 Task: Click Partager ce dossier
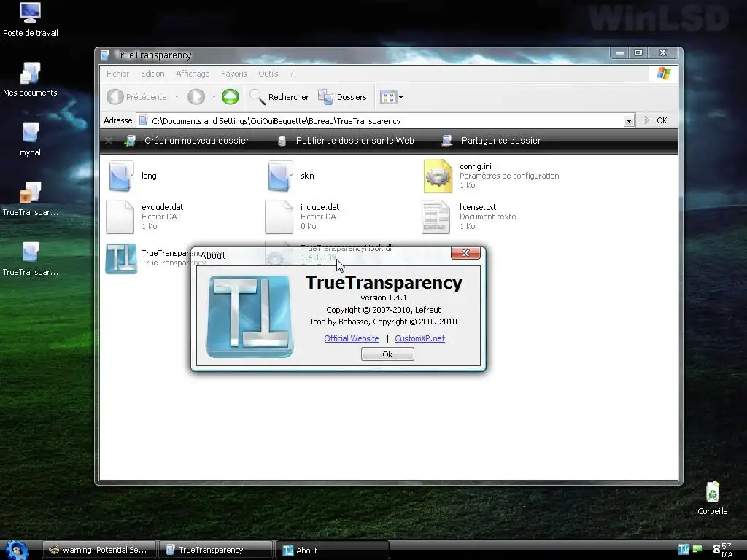[x=491, y=141]
